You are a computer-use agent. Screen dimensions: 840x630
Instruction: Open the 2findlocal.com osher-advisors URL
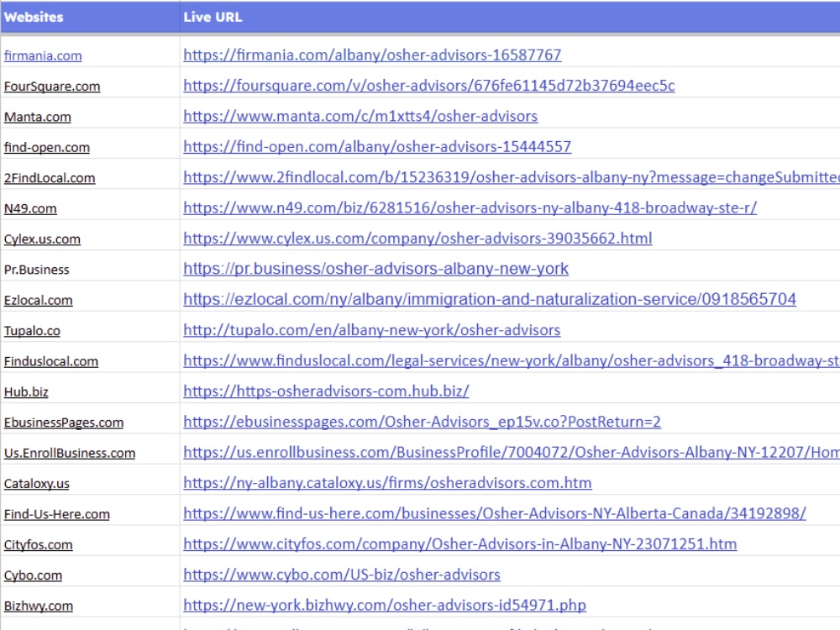(512, 176)
